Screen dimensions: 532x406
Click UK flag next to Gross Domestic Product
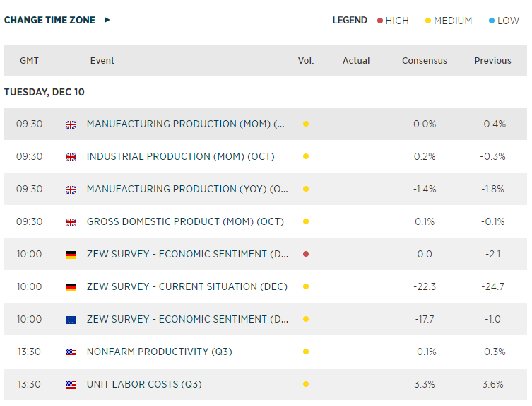click(x=71, y=222)
